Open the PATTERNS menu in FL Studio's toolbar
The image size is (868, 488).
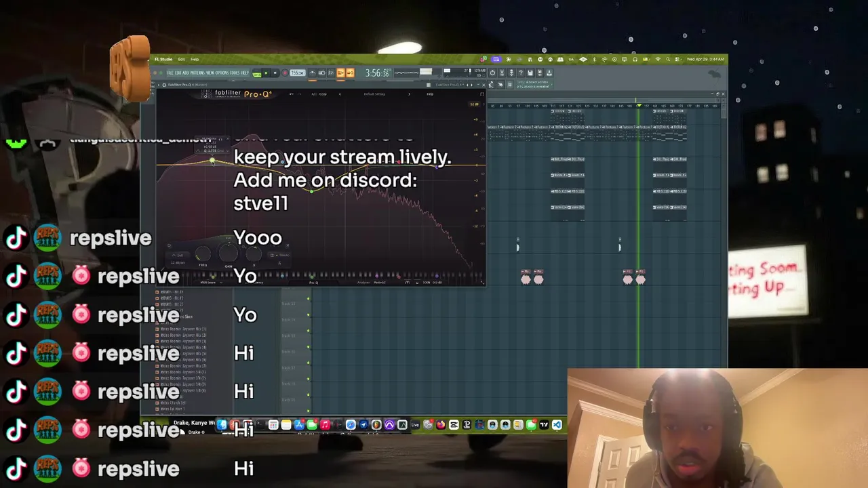[197, 73]
